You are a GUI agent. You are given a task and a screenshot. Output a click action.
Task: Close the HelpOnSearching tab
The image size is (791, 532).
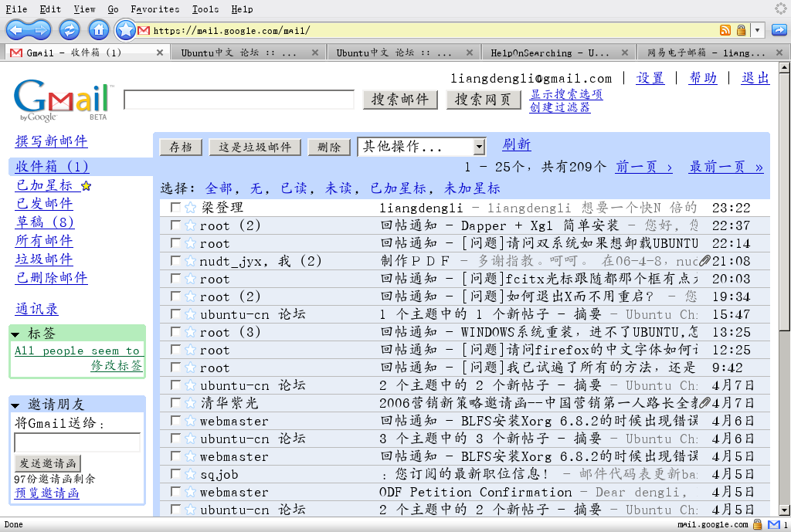click(x=624, y=53)
